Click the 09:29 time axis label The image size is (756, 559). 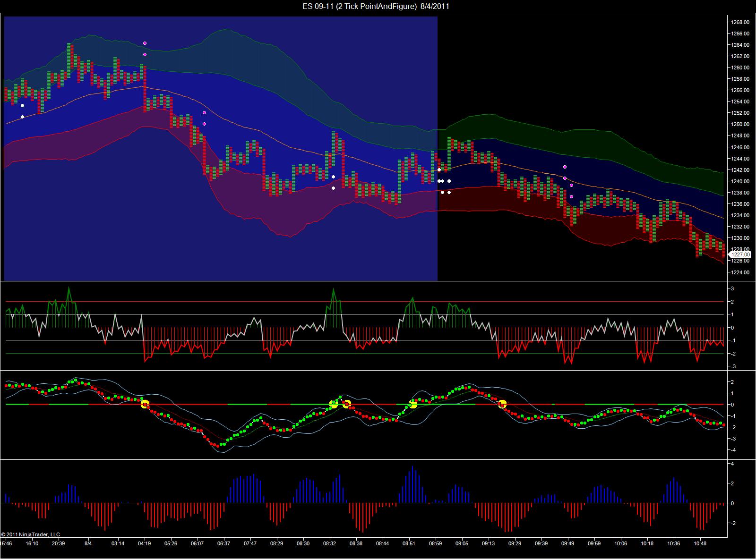(515, 543)
